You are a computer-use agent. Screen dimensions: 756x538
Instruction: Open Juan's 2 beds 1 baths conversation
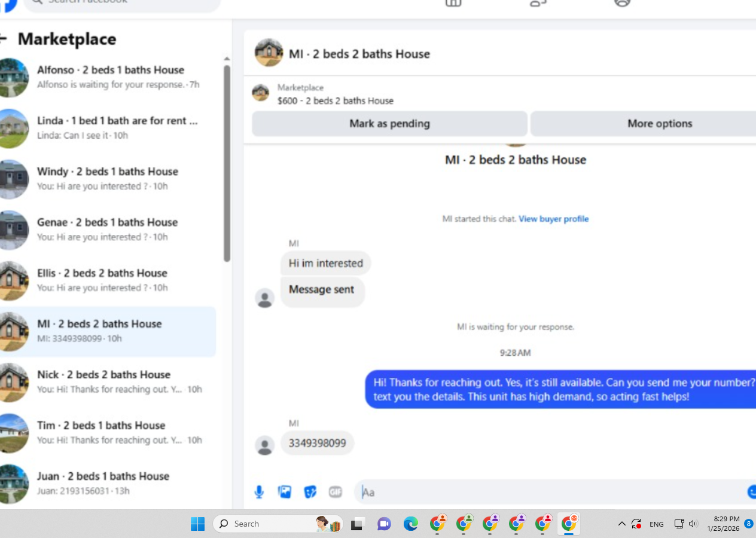point(108,484)
